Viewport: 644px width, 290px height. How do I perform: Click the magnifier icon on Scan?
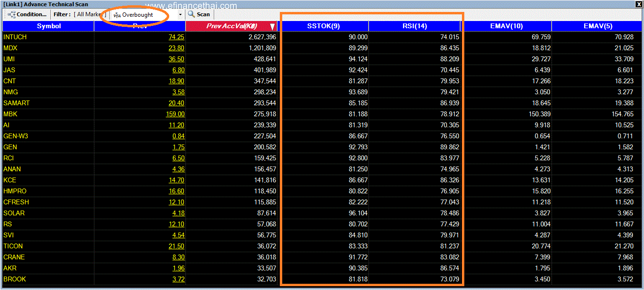tap(191, 14)
